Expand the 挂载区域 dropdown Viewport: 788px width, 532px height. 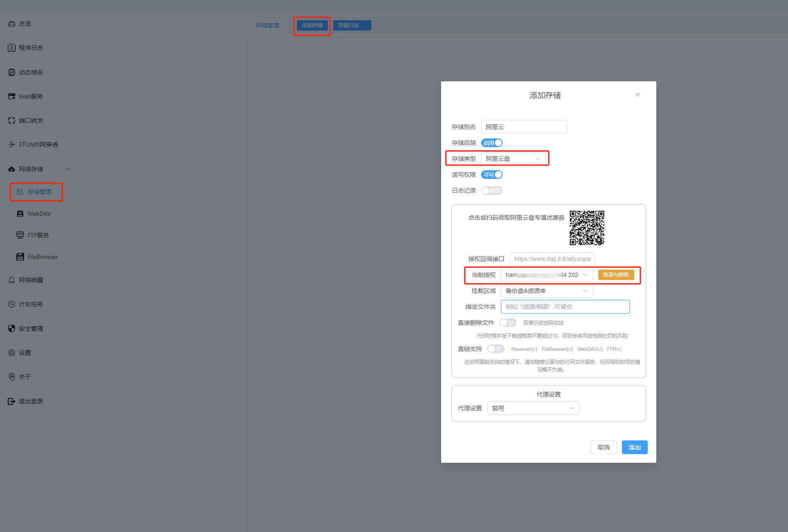[547, 291]
